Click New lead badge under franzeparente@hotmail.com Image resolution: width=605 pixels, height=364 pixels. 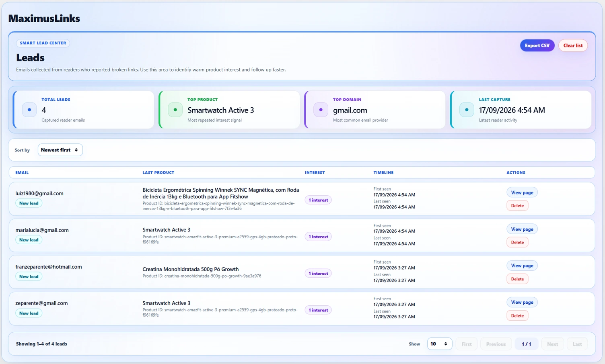point(29,276)
